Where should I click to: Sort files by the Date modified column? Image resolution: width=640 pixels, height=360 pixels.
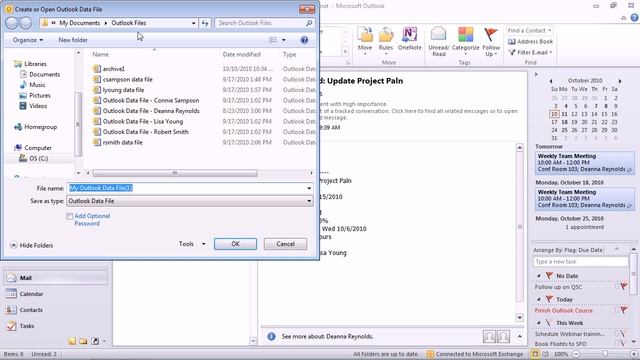241,54
